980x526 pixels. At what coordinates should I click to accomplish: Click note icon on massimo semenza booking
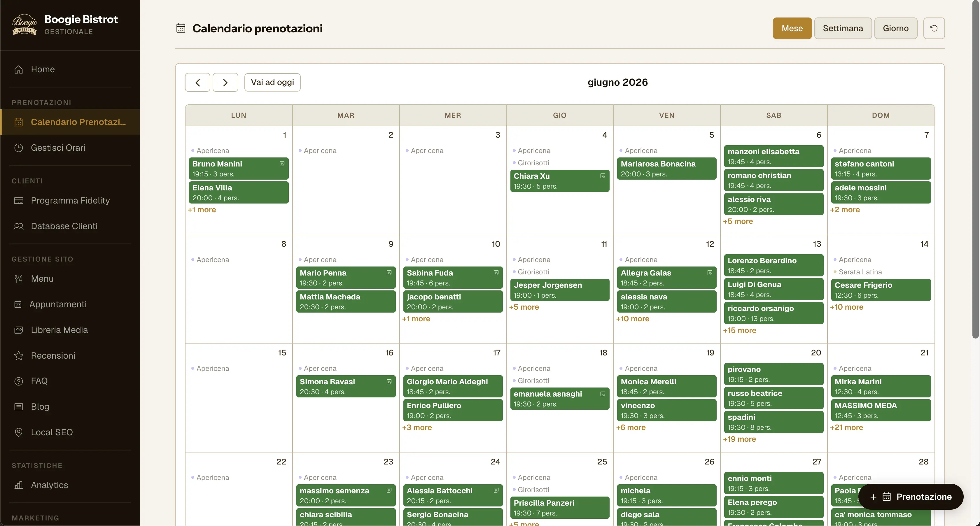(389, 491)
